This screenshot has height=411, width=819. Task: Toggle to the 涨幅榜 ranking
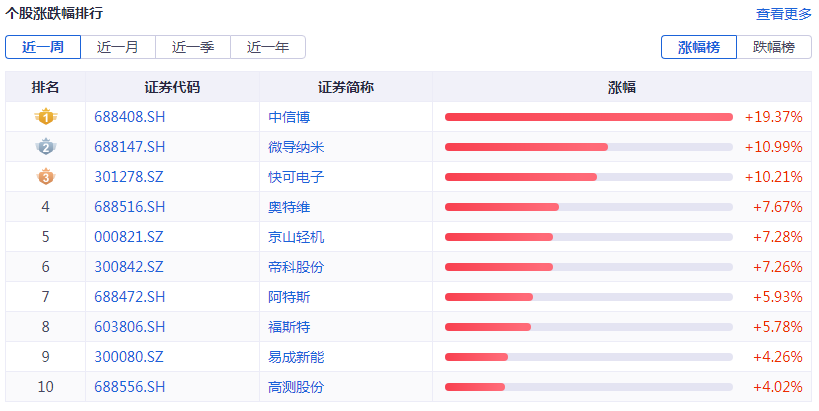[x=699, y=47]
